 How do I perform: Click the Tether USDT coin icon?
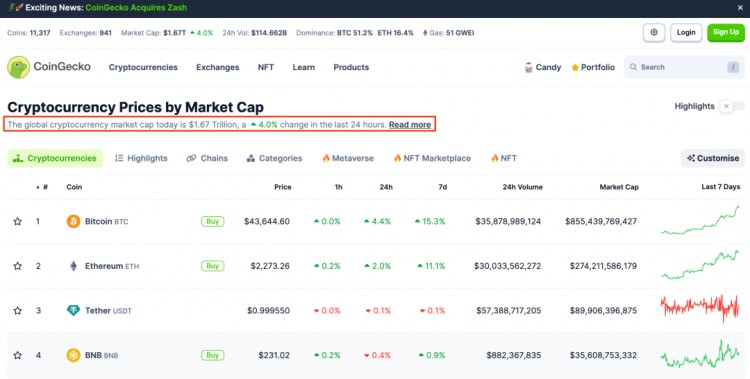point(73,311)
